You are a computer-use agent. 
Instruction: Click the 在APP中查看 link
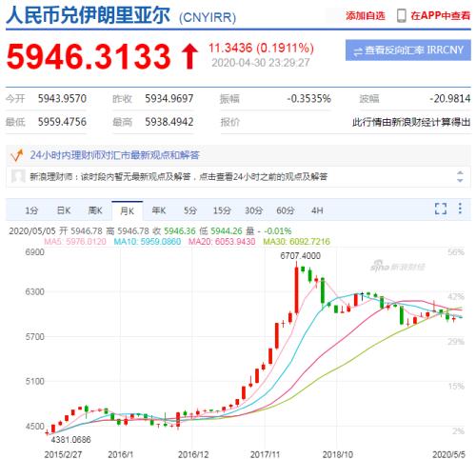click(441, 15)
